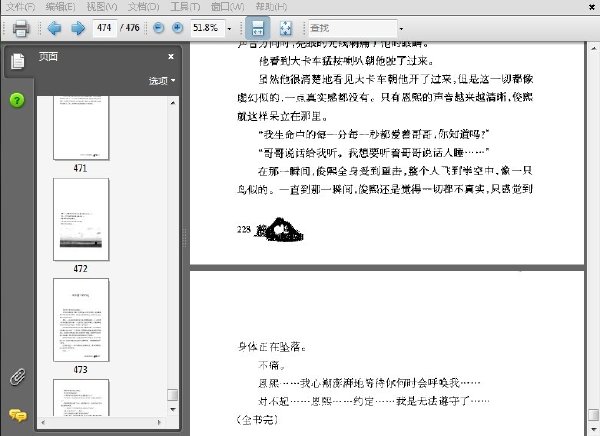Open the attachments paperclip panel icon
This screenshot has height=436, width=600.
[x=18, y=377]
